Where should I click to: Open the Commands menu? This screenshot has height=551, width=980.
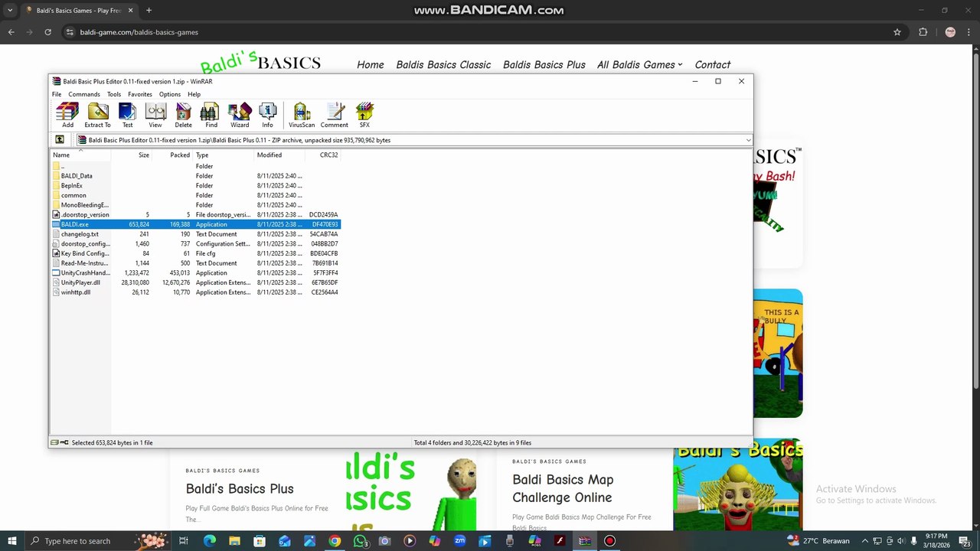point(84,94)
